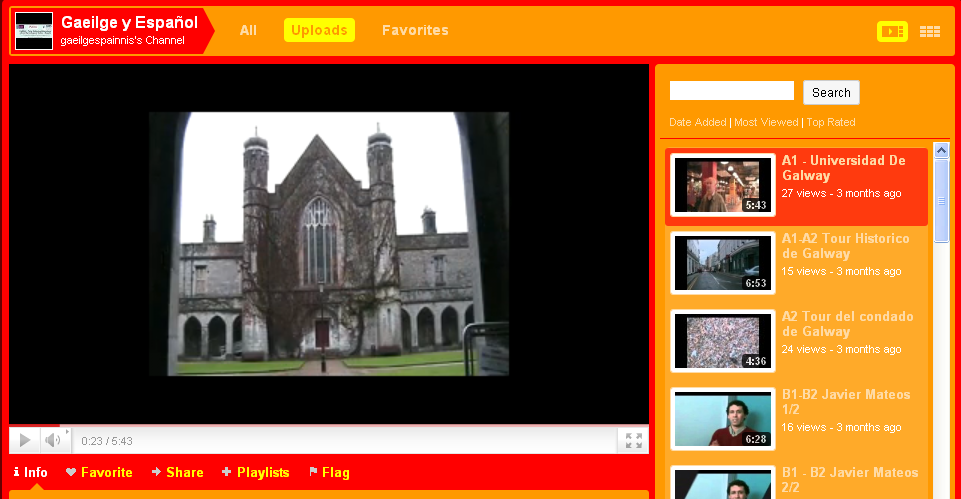Show the Info tab below video

coord(30,472)
